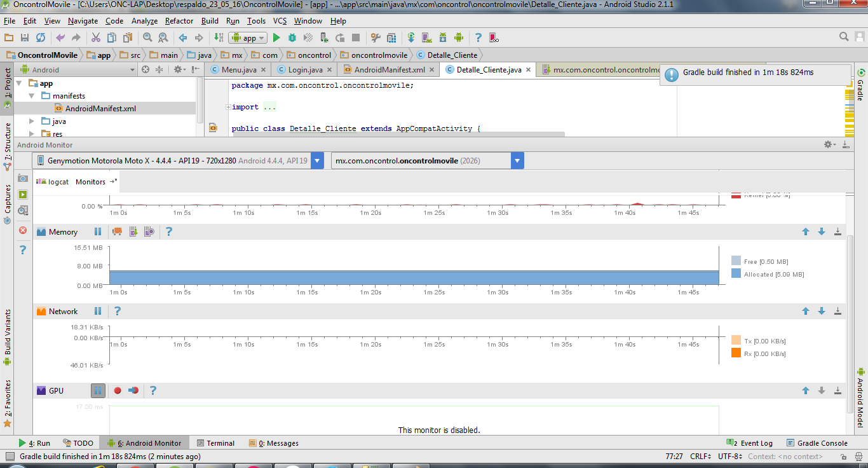Open the Gradle Console tool window
The height and width of the screenshot is (468, 868).
point(817,443)
